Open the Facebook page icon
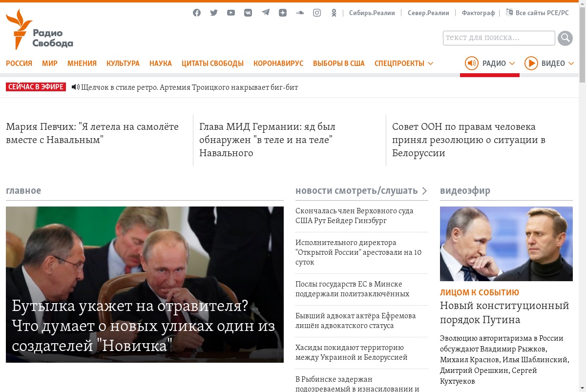The width and height of the screenshot is (586, 392). point(197,13)
